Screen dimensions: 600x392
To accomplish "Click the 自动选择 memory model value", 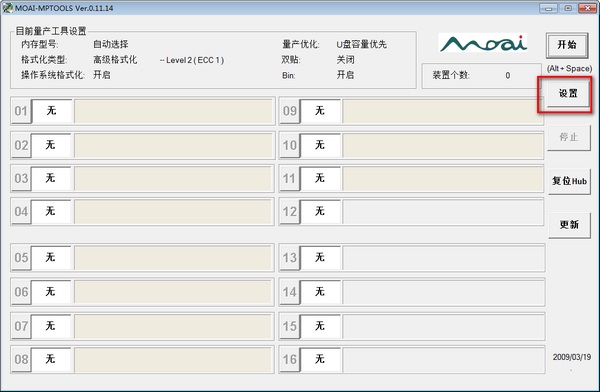I will 111,44.
